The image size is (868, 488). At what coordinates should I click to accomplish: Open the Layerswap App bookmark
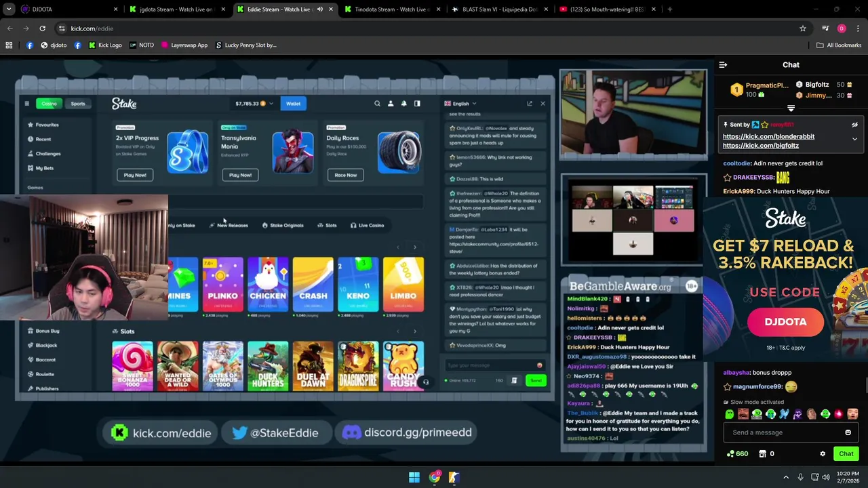[184, 45]
